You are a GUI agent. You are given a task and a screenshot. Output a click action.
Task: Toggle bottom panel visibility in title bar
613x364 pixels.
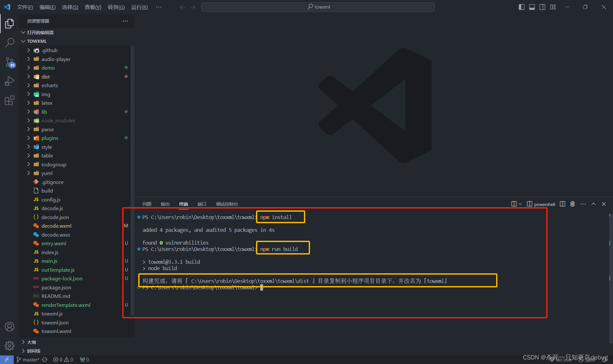click(532, 7)
